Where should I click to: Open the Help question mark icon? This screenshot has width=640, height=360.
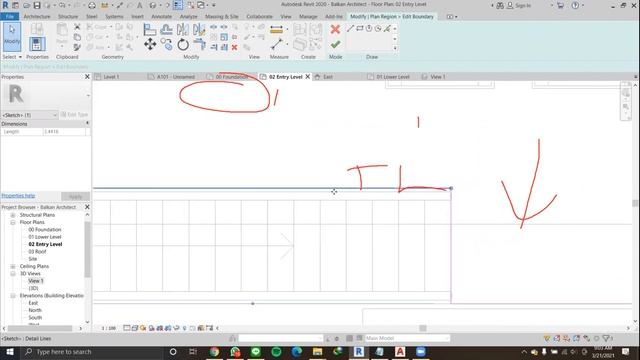(x=575, y=5)
